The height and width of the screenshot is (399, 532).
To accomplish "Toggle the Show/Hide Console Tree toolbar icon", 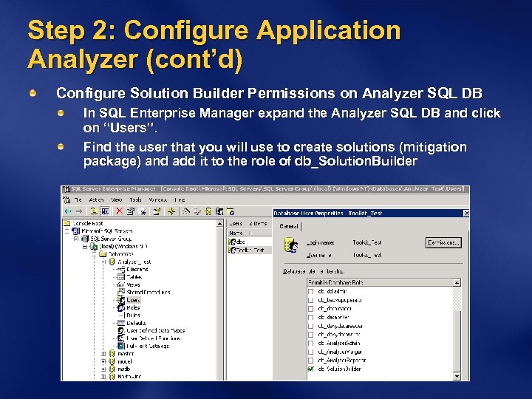I will 105,211.
